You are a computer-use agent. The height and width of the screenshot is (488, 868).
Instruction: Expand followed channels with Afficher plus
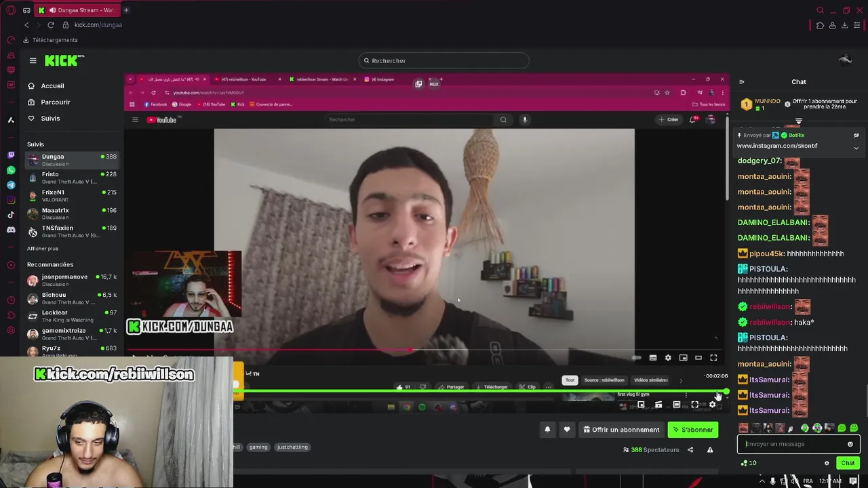(43, 249)
